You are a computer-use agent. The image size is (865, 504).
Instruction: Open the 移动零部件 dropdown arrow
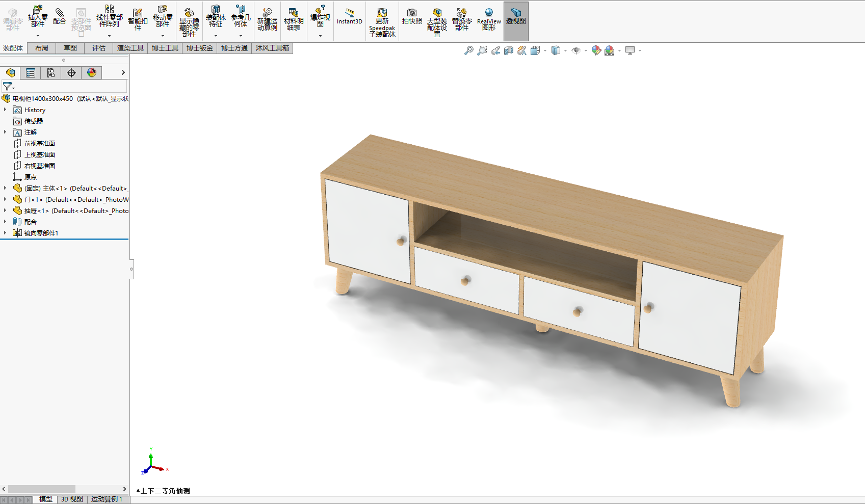(x=163, y=36)
